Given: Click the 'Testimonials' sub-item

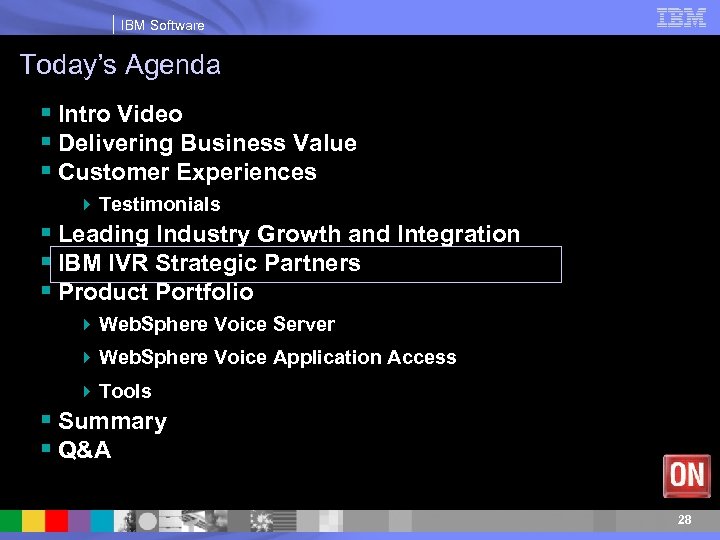Looking at the screenshot, I should [160, 204].
